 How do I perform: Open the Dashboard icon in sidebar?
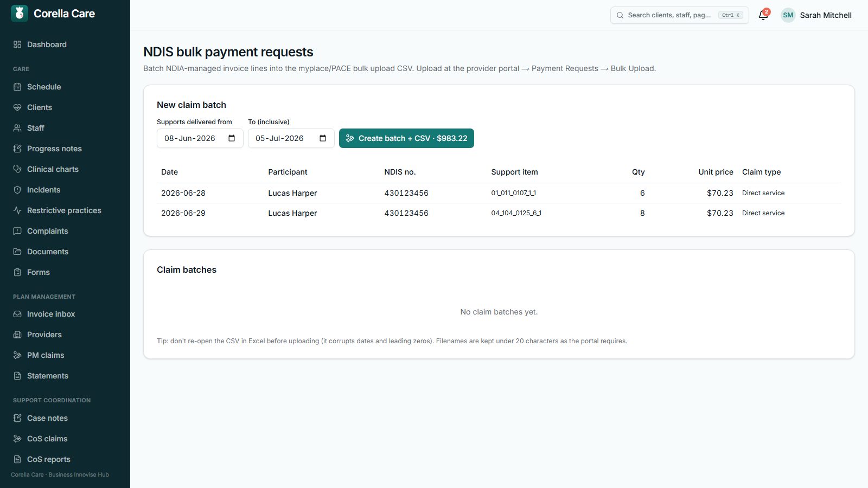17,44
